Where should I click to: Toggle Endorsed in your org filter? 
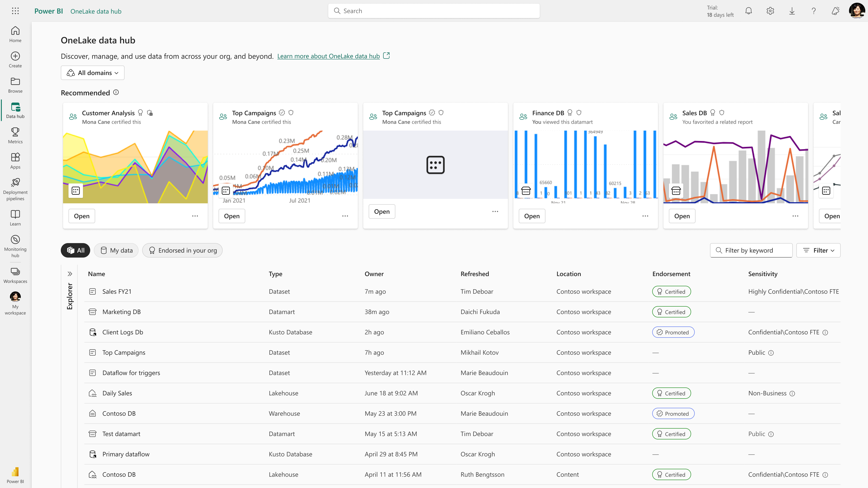pyautogui.click(x=182, y=250)
